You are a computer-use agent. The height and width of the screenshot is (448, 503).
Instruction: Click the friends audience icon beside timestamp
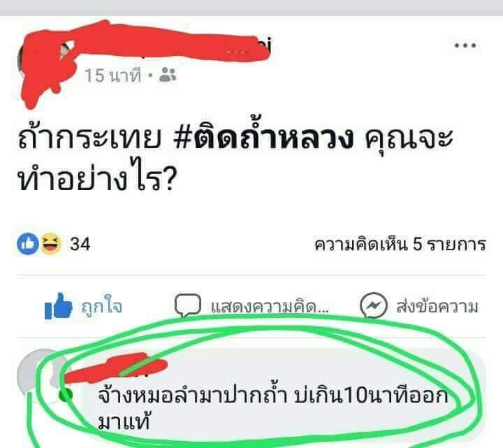coord(168,75)
